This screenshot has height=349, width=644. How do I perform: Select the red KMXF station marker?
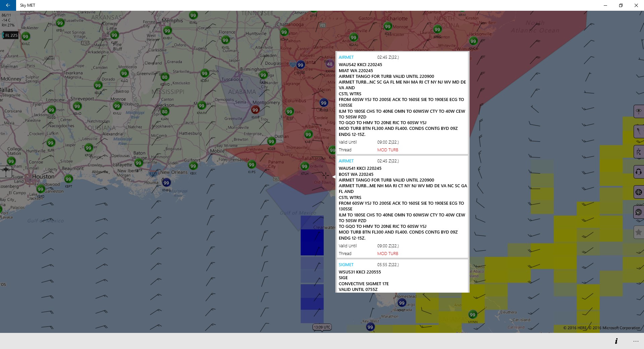255,110
